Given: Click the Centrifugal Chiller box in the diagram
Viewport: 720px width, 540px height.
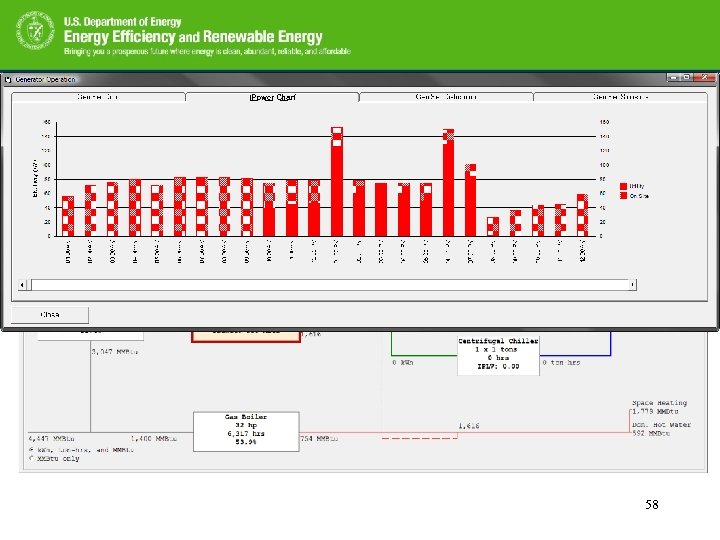Looking at the screenshot, I should (498, 355).
